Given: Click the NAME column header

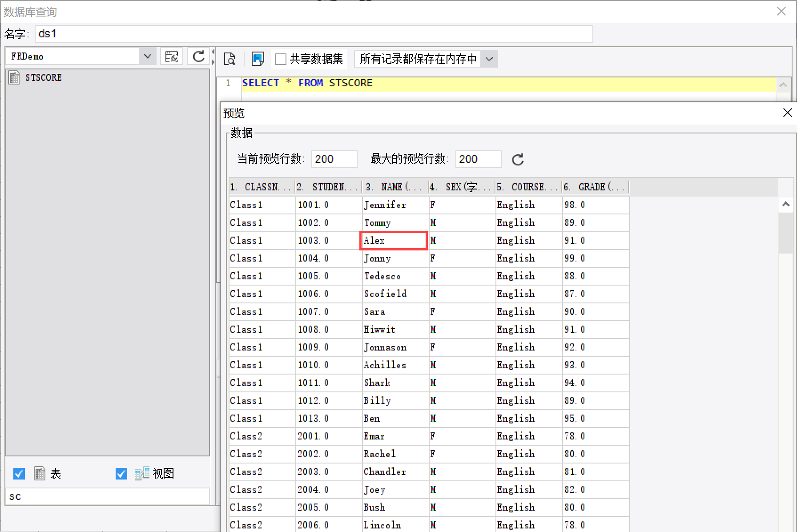Looking at the screenshot, I should tap(395, 187).
